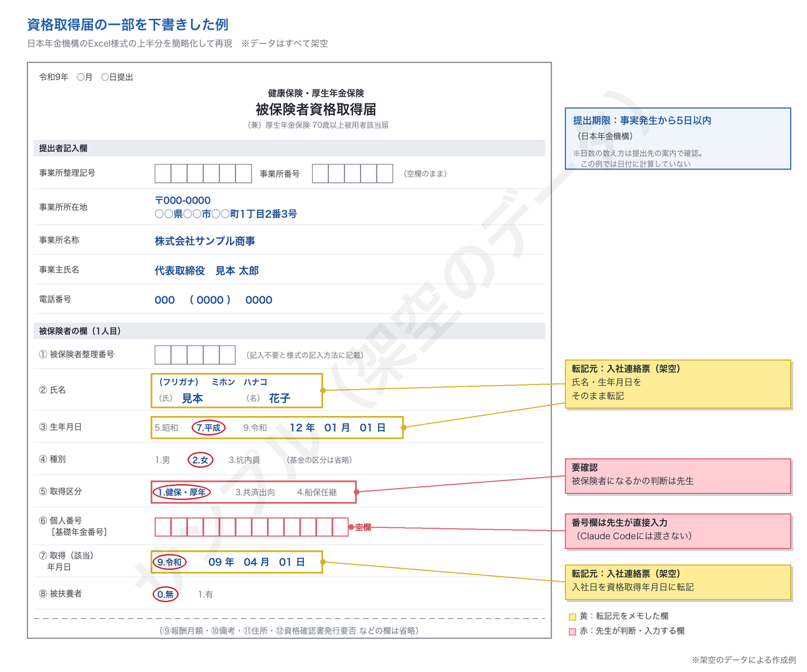Click the given name 花子
The width and height of the screenshot is (807, 672).
coord(279,398)
